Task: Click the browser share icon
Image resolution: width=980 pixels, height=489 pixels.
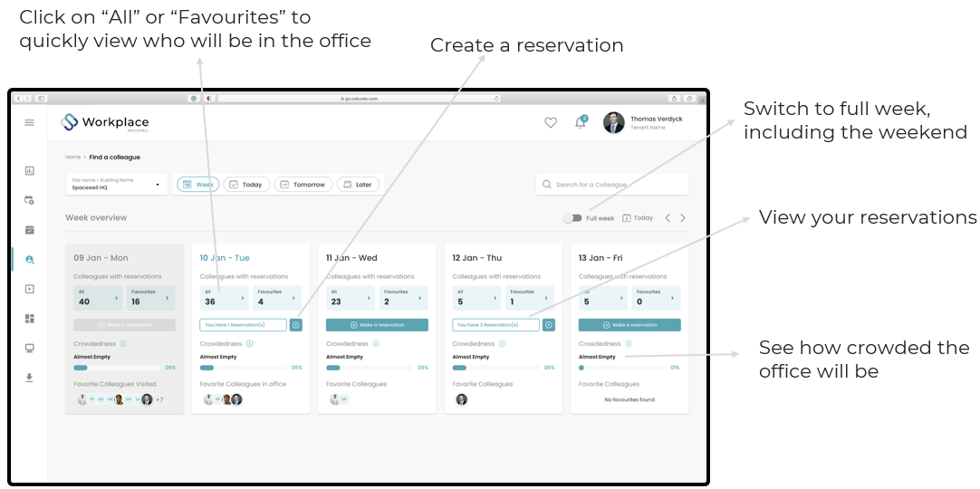Action: point(675,99)
